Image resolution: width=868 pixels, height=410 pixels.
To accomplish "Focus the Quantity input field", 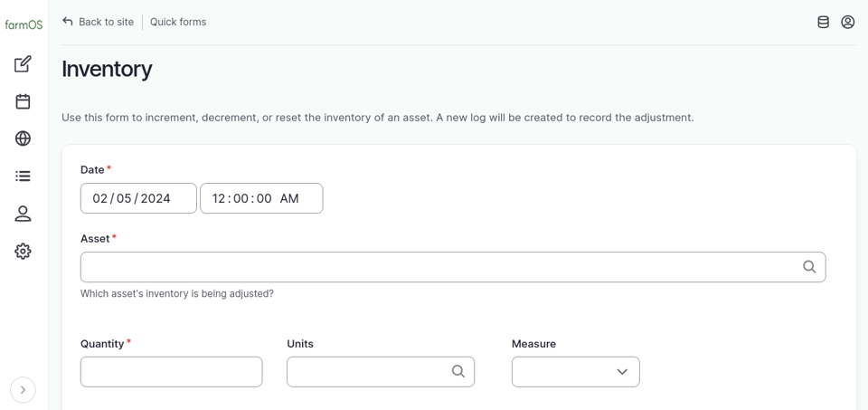I will [x=171, y=372].
